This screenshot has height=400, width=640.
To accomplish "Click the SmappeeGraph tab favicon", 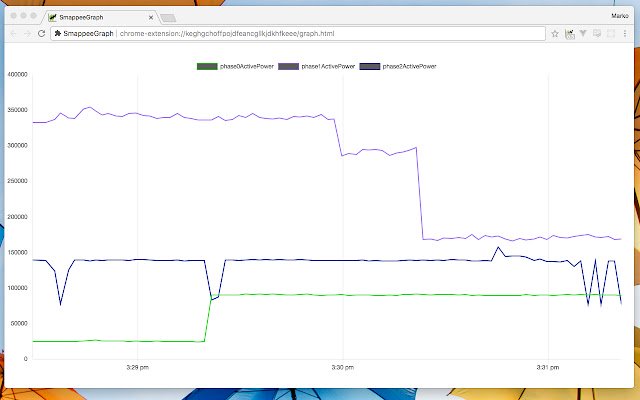I will [x=52, y=18].
